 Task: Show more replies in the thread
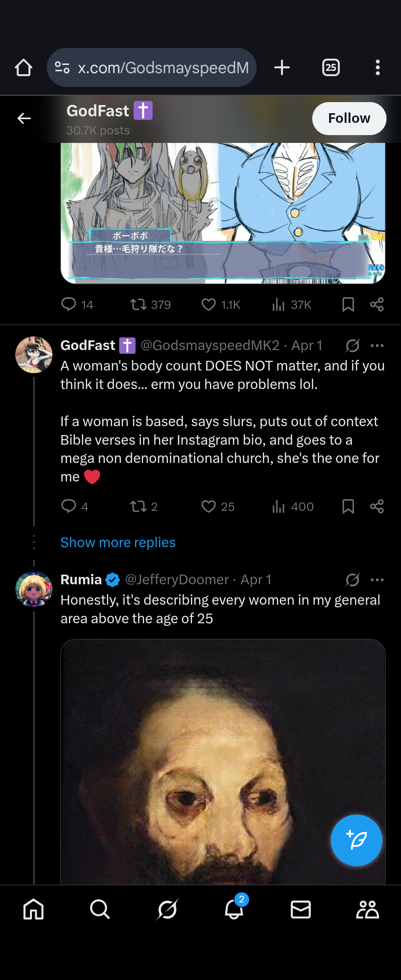(x=118, y=542)
